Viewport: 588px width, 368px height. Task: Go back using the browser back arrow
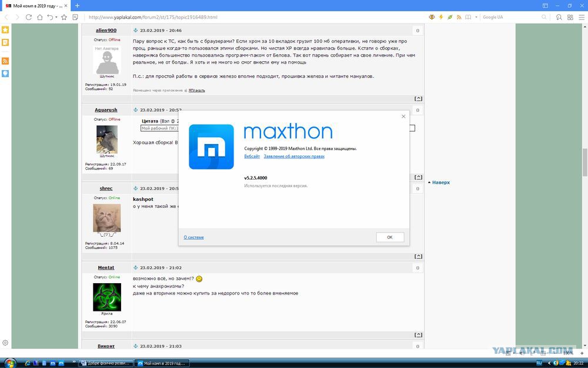[x=6, y=17]
